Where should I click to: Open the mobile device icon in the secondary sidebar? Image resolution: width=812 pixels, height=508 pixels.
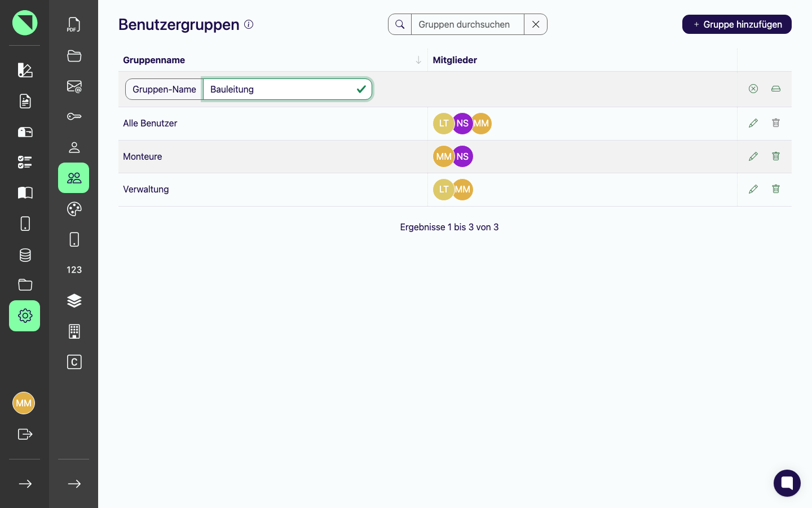click(74, 239)
